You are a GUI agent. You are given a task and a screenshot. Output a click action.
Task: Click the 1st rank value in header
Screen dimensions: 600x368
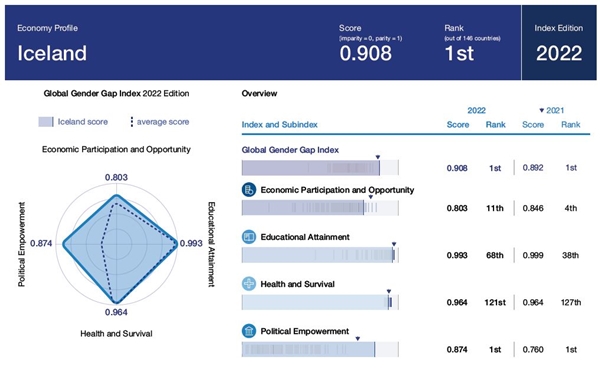point(459,53)
